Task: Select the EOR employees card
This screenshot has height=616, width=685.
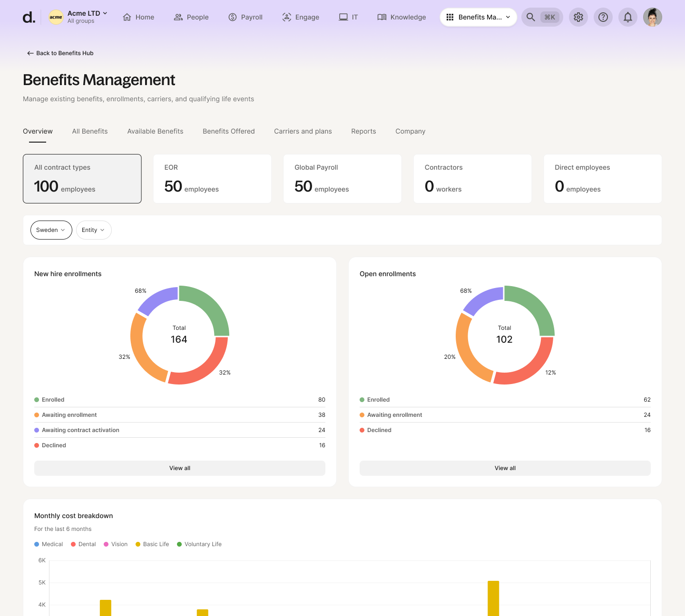Action: pyautogui.click(x=212, y=179)
